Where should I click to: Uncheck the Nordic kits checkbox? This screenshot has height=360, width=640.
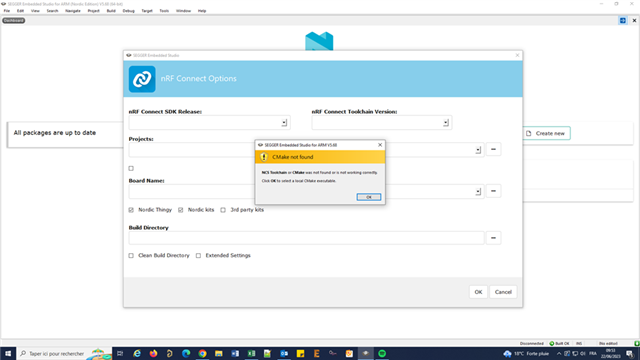(x=180, y=210)
